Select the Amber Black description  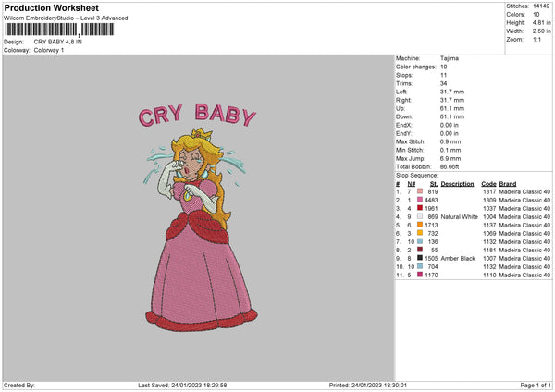click(458, 258)
